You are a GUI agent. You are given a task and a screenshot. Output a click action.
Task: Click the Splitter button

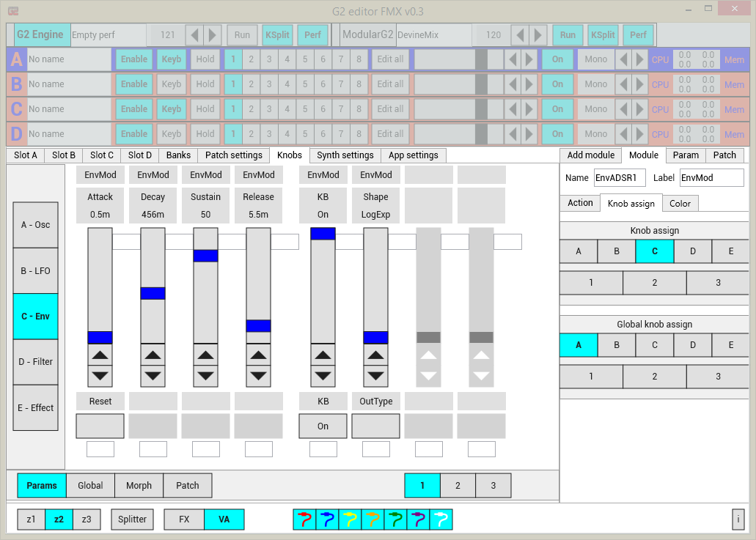click(x=132, y=519)
